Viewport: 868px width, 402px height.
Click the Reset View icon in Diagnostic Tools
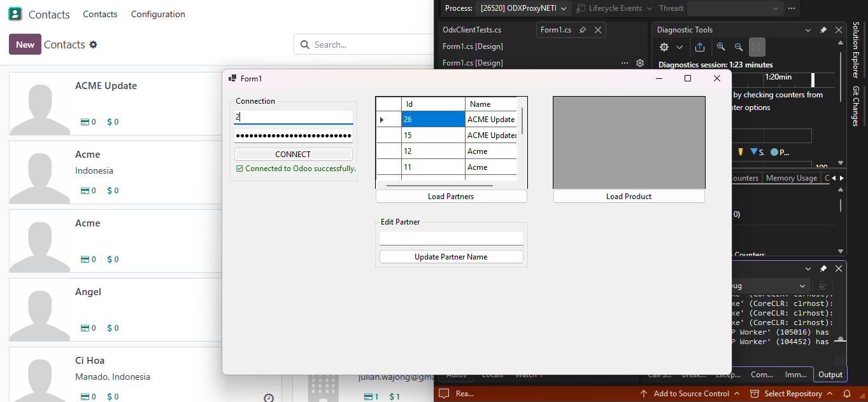756,46
